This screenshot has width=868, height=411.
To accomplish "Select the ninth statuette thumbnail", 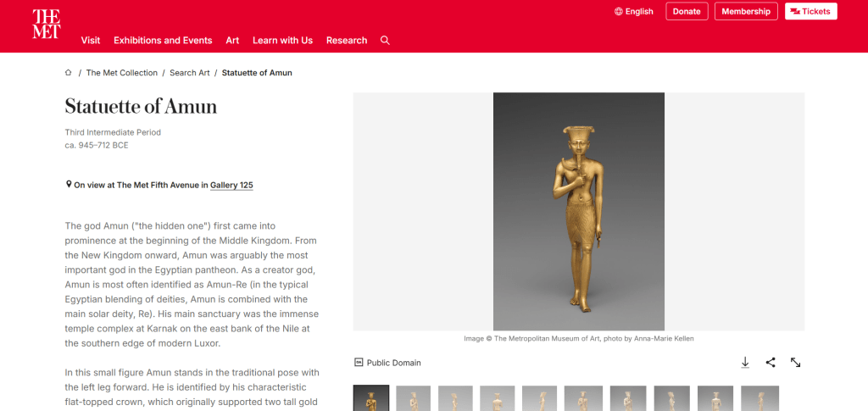I will [715, 398].
